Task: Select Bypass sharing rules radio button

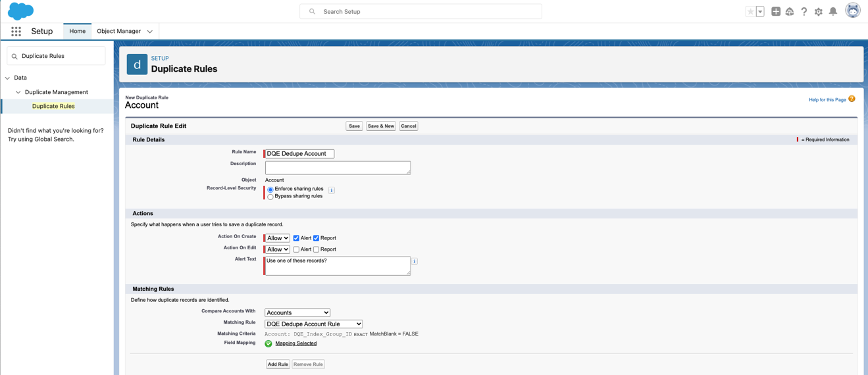Action: pos(270,197)
